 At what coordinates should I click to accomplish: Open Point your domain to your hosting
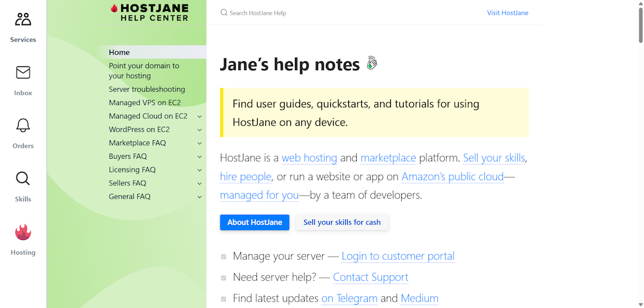(x=144, y=71)
